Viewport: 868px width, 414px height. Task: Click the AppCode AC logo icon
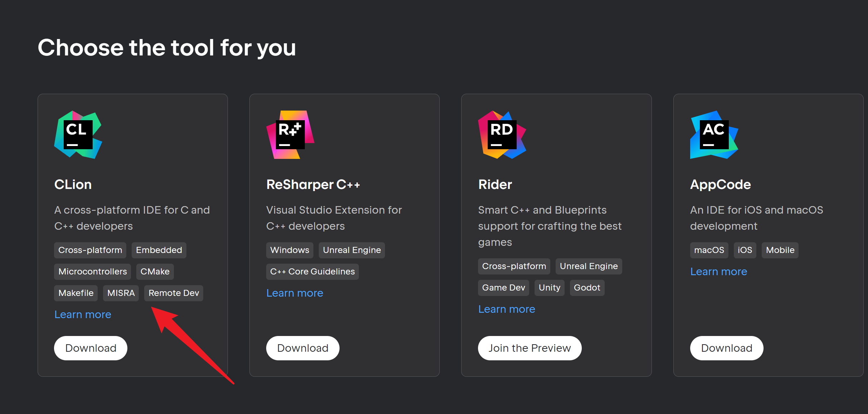point(714,135)
